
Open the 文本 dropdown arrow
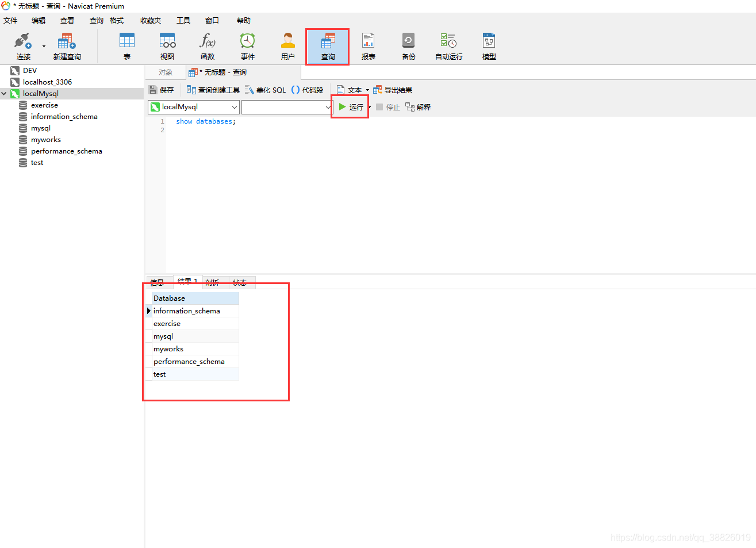coord(367,90)
